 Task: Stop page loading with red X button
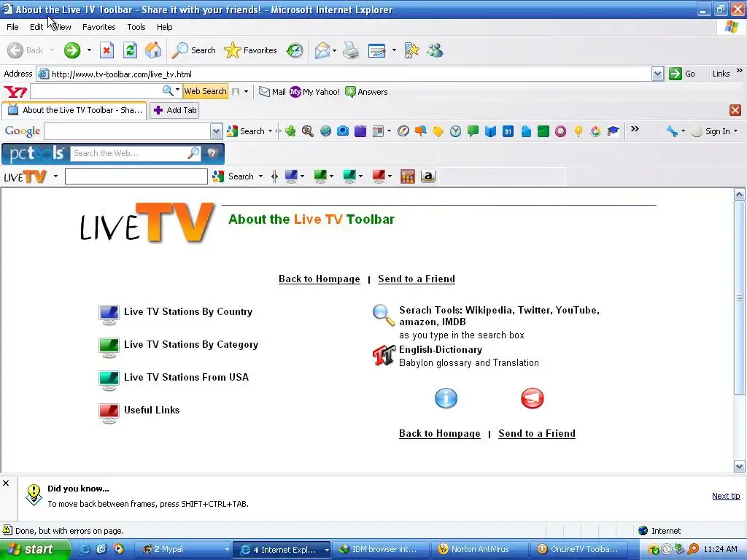pos(107,50)
